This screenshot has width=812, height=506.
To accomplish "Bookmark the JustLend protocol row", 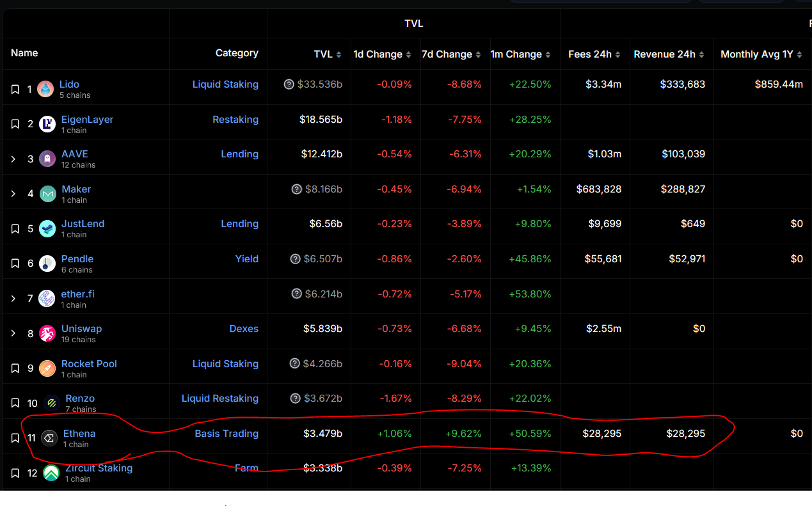I will [x=15, y=229].
